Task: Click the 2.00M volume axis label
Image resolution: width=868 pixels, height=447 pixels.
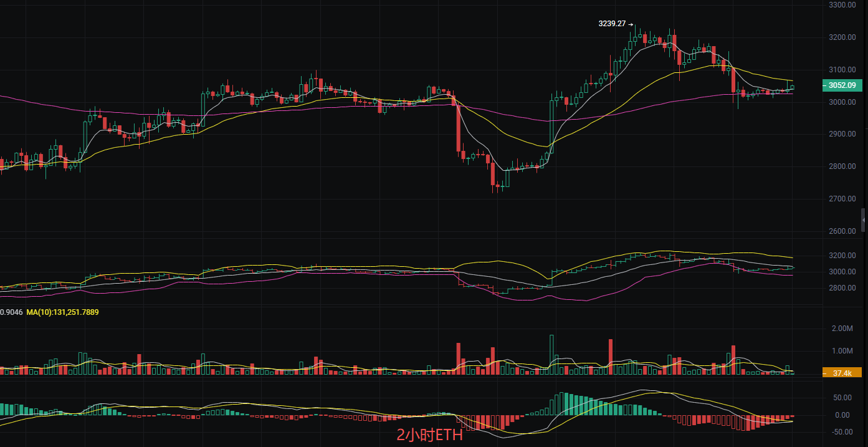Action: click(842, 329)
